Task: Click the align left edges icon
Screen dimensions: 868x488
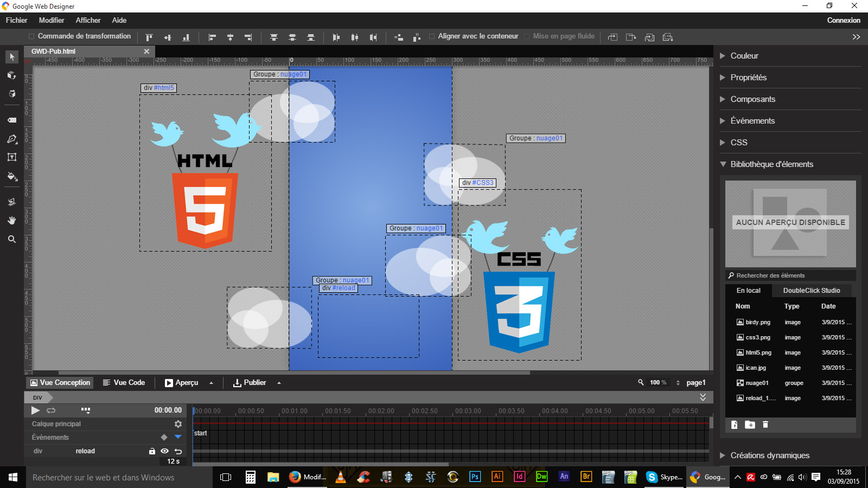Action: point(212,37)
